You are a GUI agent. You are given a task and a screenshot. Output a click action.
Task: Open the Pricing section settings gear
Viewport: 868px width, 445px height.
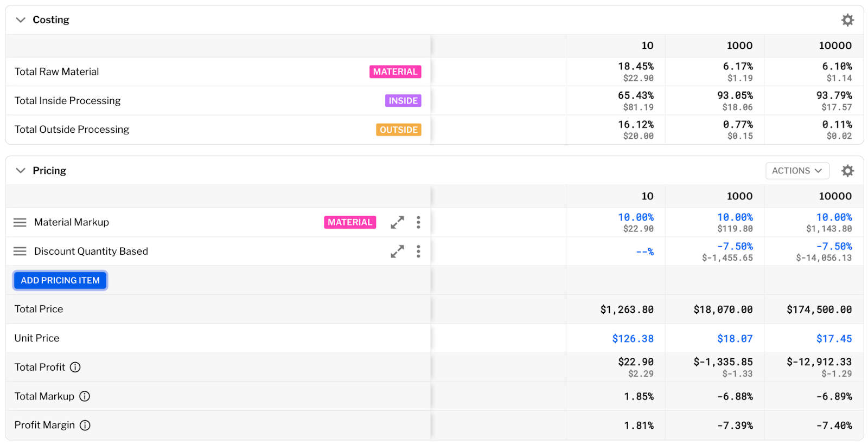click(847, 171)
